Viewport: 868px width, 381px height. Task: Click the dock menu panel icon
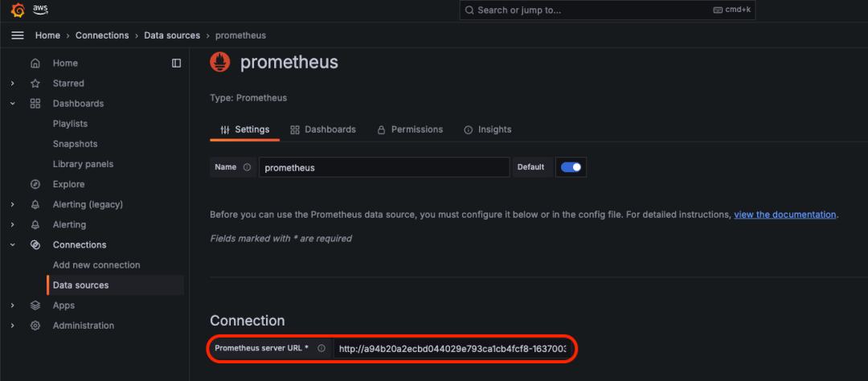[x=177, y=63]
